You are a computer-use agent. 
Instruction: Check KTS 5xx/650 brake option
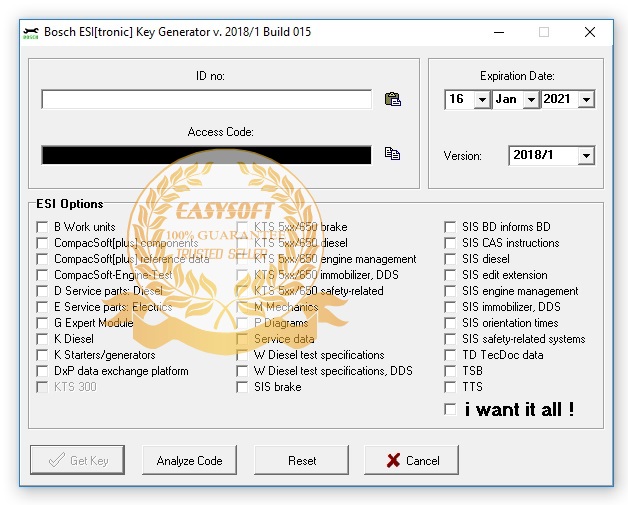tap(242, 227)
